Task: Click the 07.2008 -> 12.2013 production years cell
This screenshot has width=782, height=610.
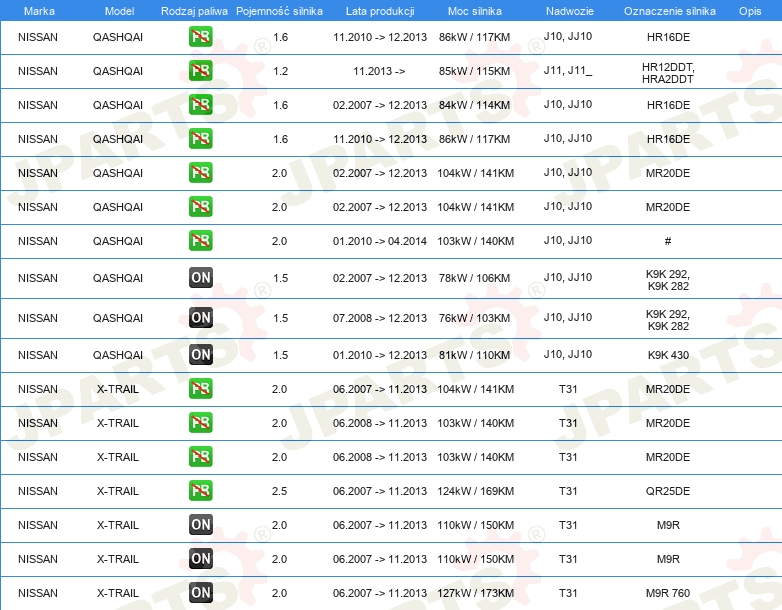Action: tap(380, 318)
